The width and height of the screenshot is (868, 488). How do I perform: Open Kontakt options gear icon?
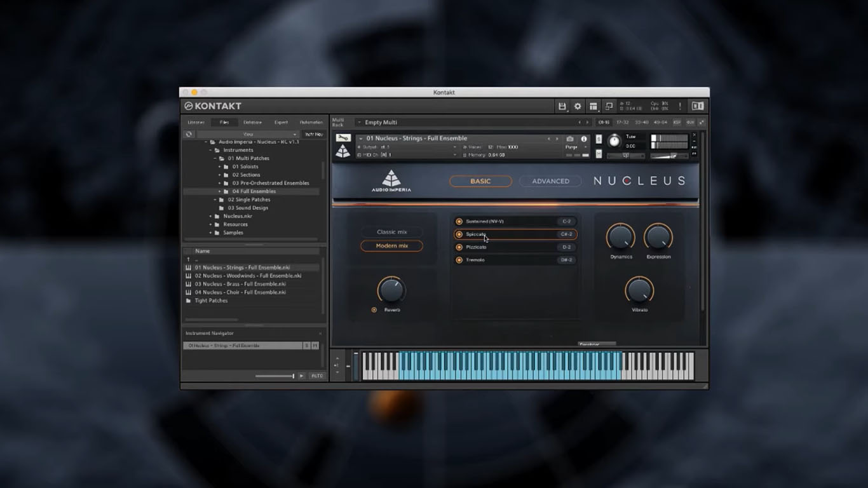(x=578, y=106)
